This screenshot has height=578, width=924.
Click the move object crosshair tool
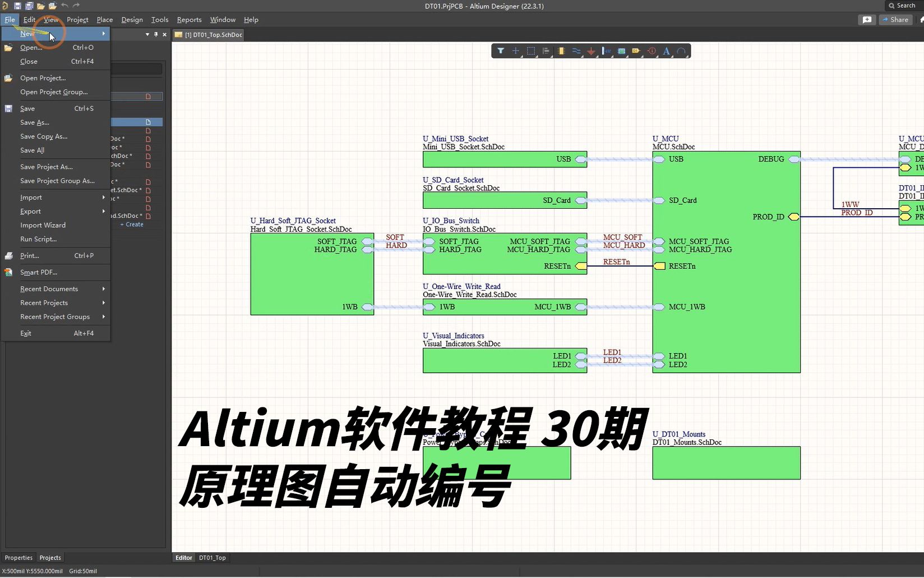[x=516, y=51]
